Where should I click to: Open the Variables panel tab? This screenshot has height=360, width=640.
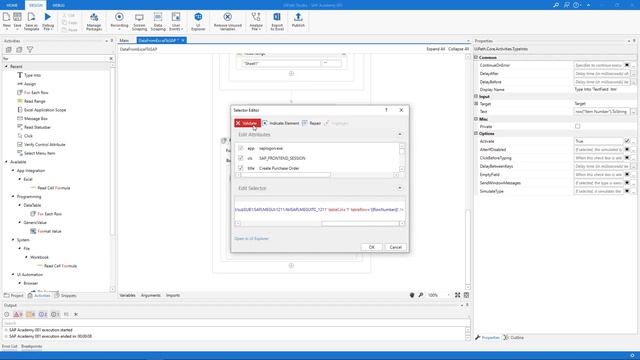point(127,295)
